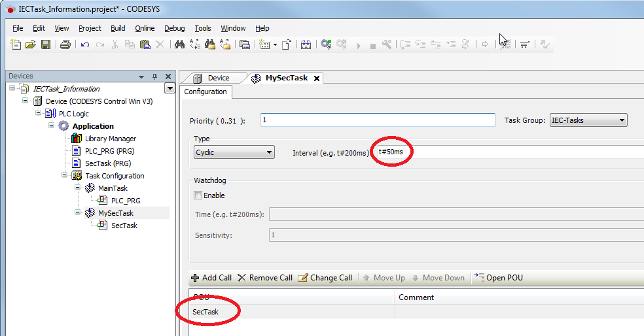This screenshot has height=336, width=644.
Task: Collapse the MainTask tree node
Action: point(78,188)
